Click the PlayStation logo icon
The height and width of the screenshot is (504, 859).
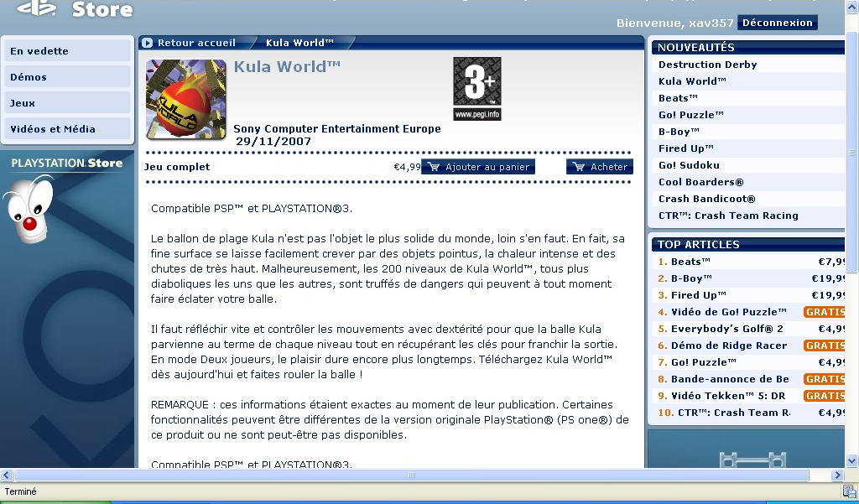click(37, 7)
